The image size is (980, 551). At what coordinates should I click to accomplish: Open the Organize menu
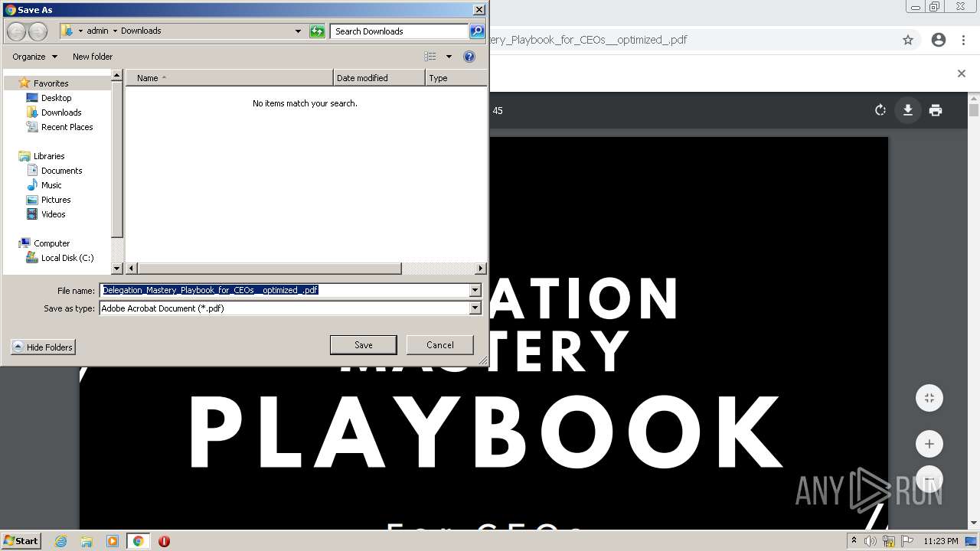34,57
